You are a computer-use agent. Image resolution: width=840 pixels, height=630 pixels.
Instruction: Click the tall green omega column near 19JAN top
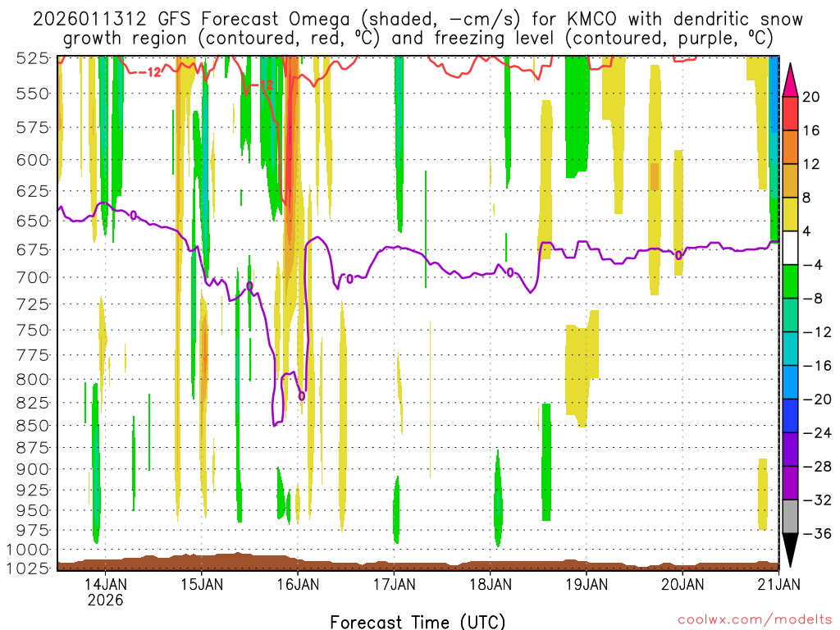(577, 115)
